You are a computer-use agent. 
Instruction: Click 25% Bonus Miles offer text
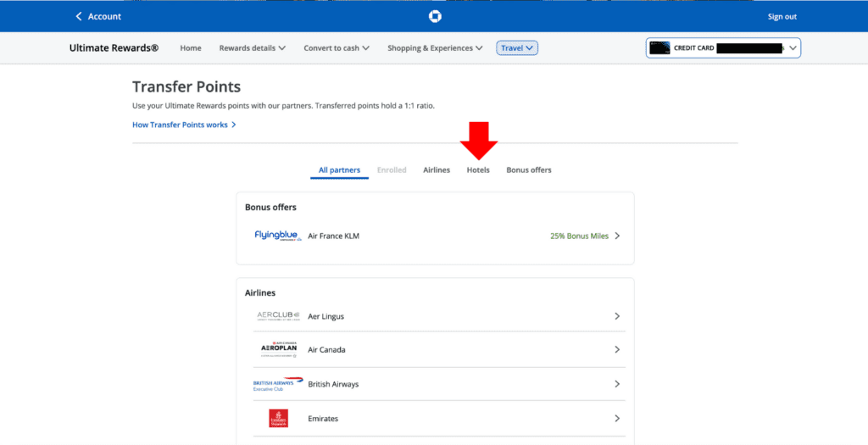point(579,236)
